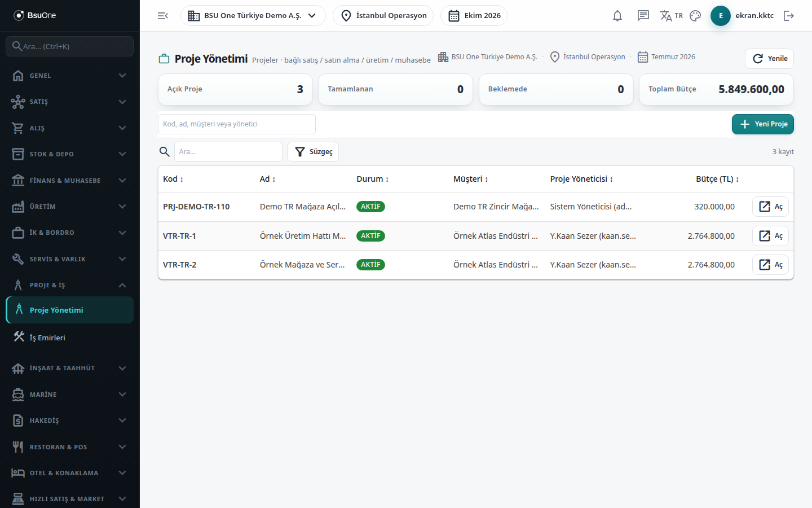Open project PRJ-DEMO-TR-110 with Aç
Screen dimensions: 812x508
770,207
